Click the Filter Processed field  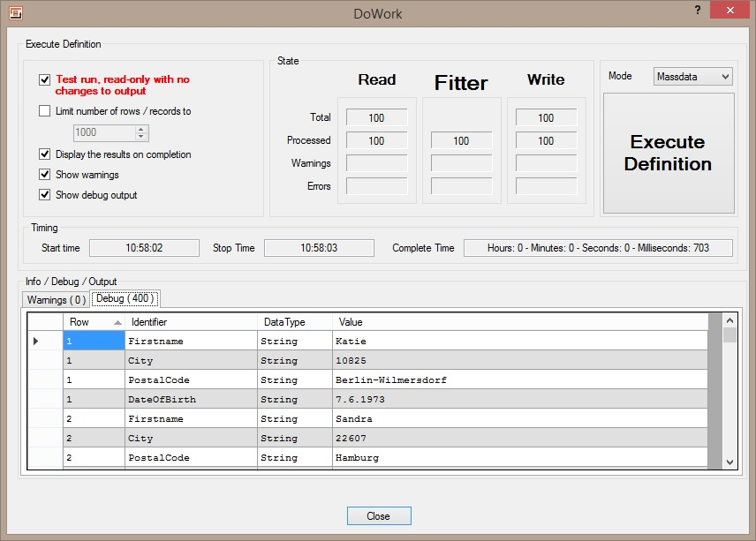pos(461,140)
